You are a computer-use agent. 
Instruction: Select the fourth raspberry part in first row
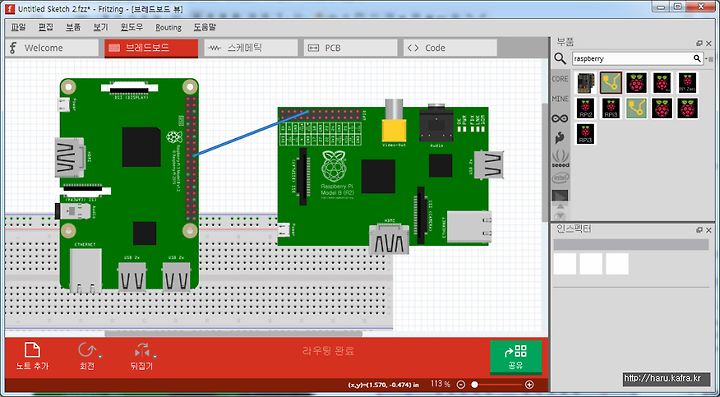pos(662,83)
